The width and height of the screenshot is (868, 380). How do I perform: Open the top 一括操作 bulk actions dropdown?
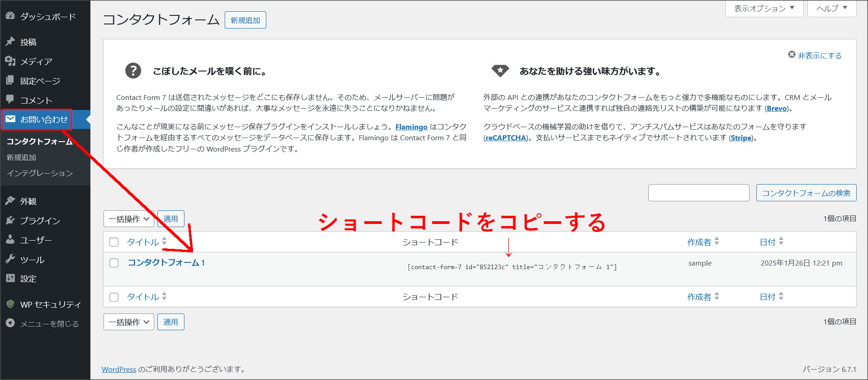[129, 219]
